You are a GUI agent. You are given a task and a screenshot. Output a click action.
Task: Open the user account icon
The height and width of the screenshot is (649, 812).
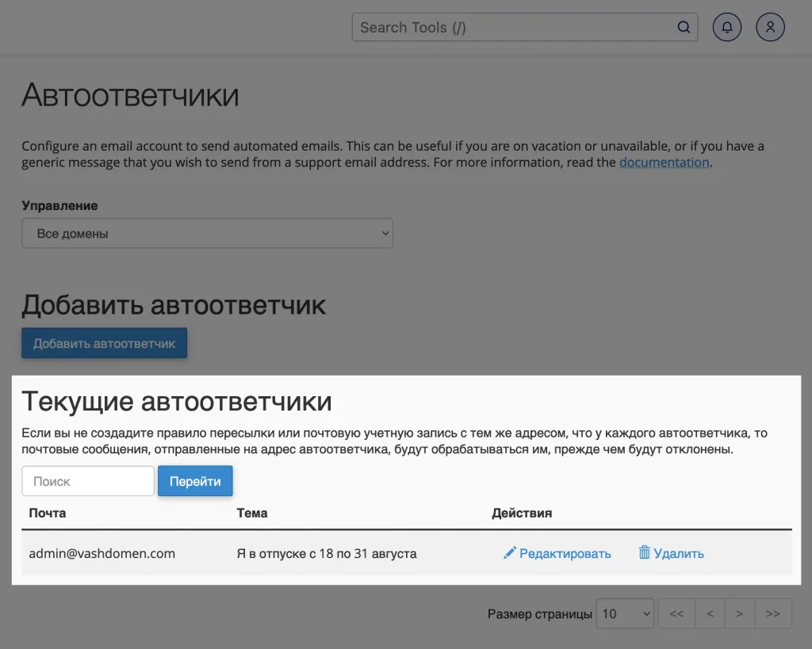tap(771, 27)
